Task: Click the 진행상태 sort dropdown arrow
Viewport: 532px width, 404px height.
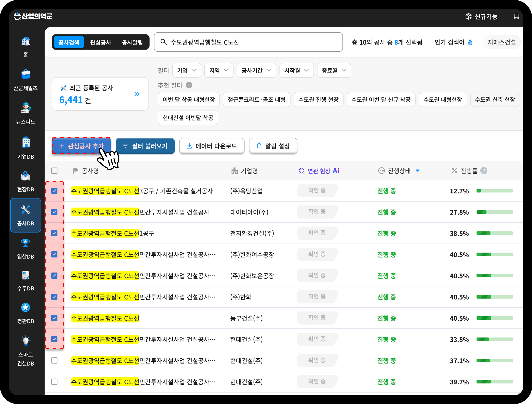Action: pyautogui.click(x=418, y=171)
